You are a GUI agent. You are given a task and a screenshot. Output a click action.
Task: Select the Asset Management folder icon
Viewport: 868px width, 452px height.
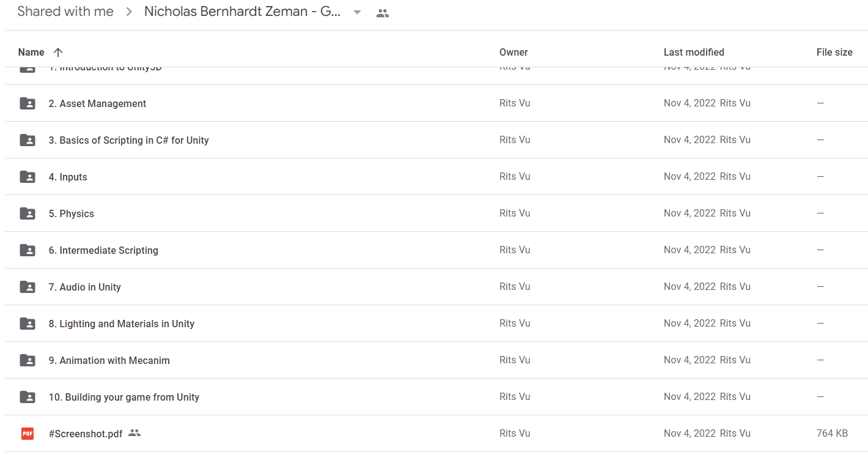[x=28, y=103]
